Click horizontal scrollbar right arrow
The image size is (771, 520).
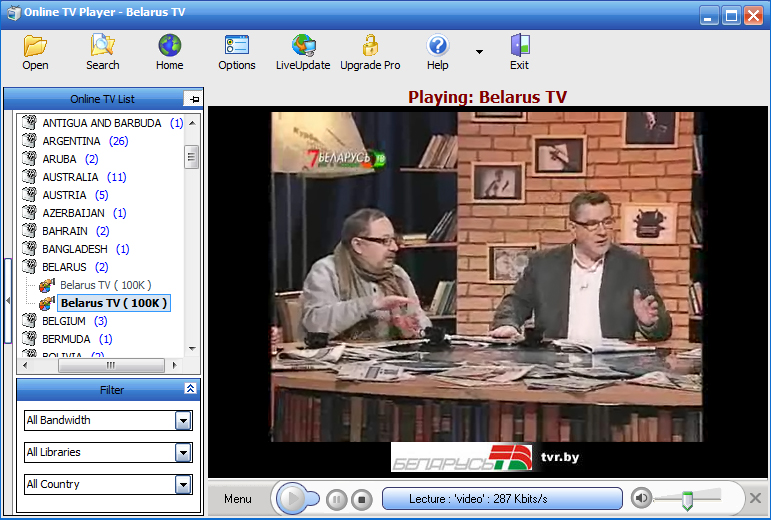tap(174, 365)
